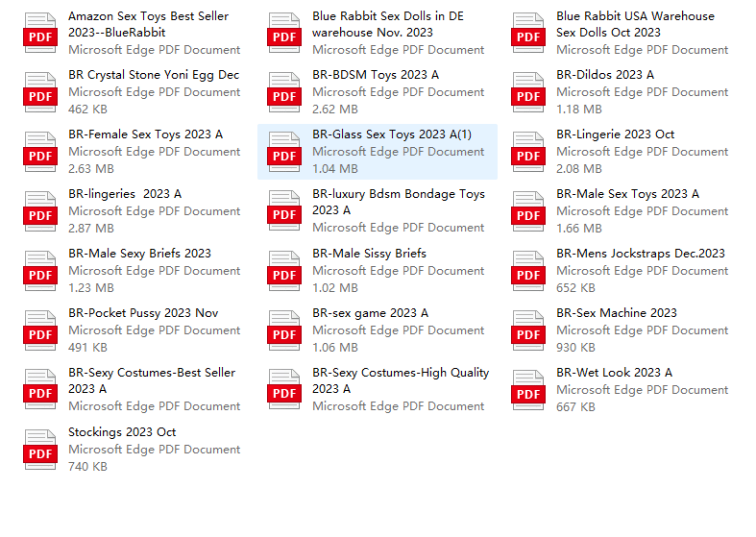Click PDF icon of BR-Wet Look 2023 A
This screenshot has height=537, width=756.
528,390
